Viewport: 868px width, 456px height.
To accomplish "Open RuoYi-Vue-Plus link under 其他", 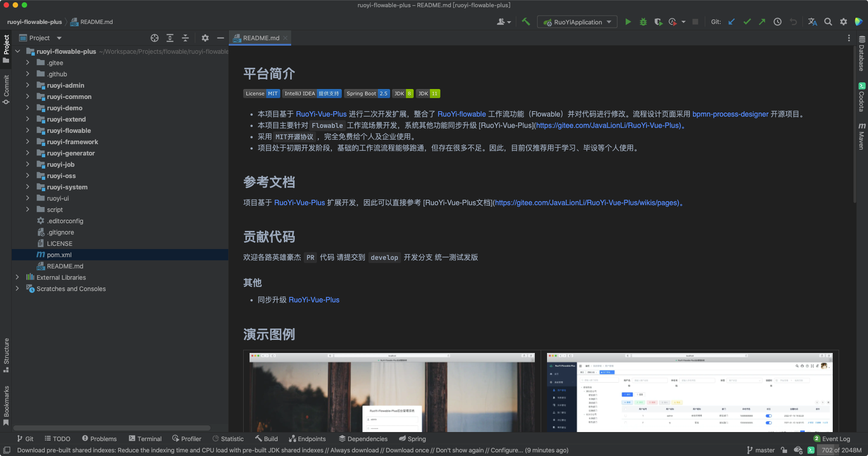I will pos(314,300).
